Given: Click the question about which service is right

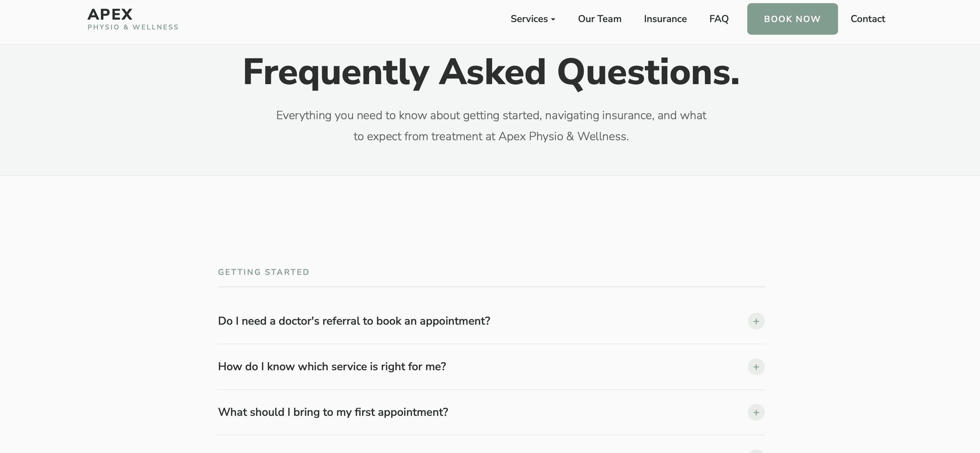Looking at the screenshot, I should point(332,367).
